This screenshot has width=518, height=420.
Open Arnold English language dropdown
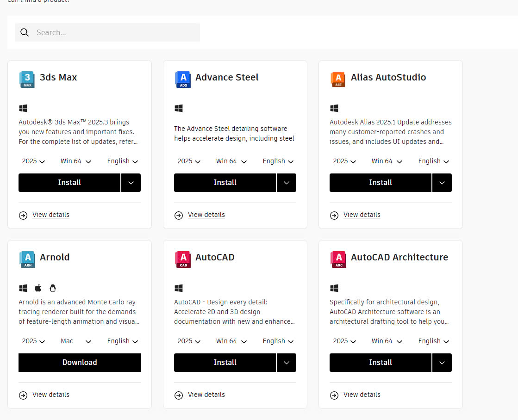(122, 341)
